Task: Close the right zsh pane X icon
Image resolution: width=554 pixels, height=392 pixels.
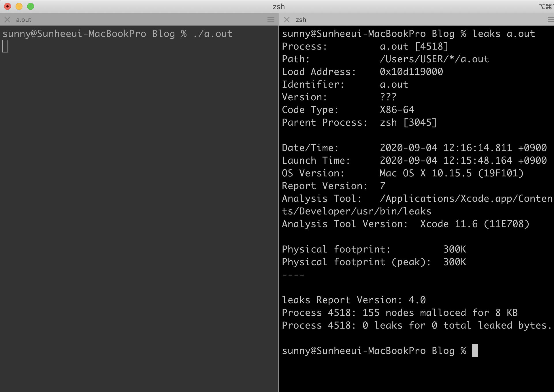Action: click(287, 20)
